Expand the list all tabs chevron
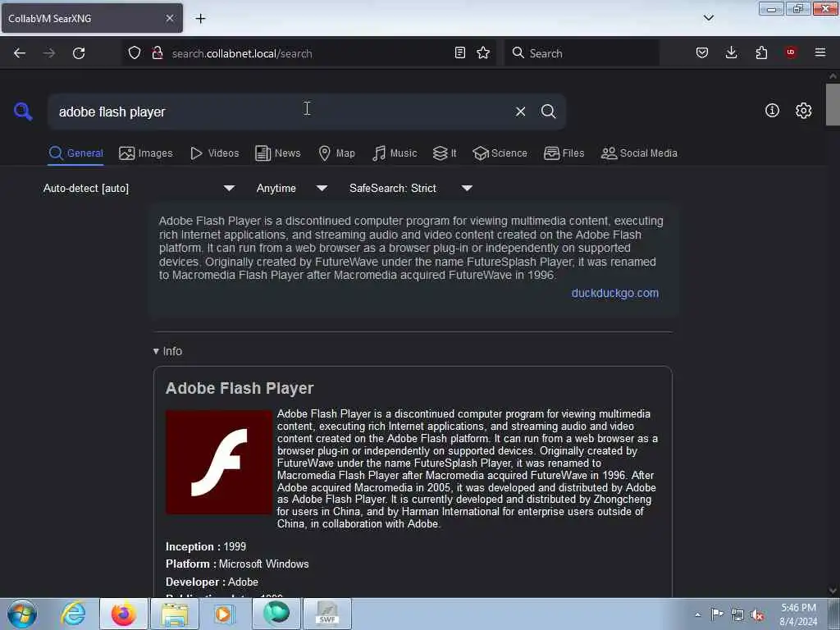 (x=709, y=18)
